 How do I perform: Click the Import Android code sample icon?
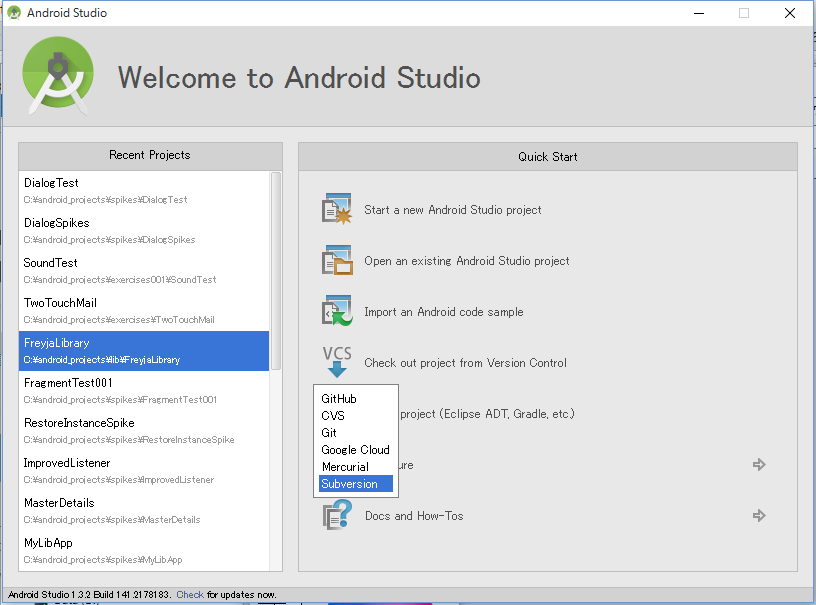coord(335,311)
